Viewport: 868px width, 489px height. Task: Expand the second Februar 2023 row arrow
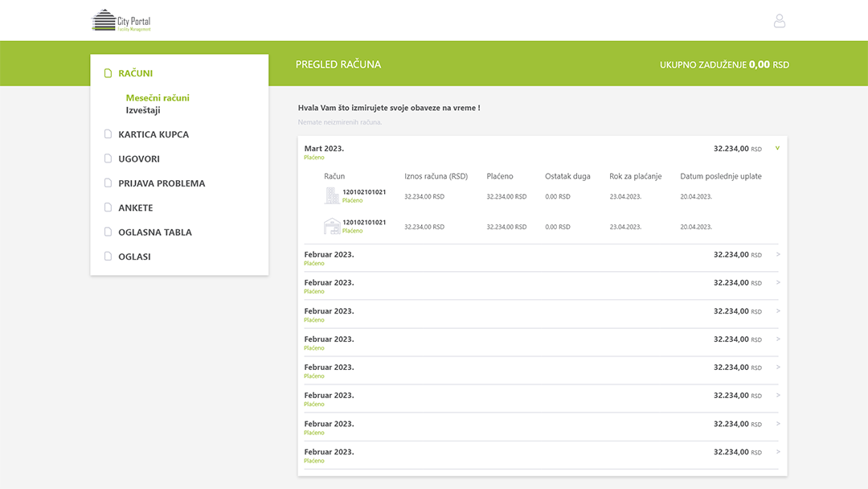point(777,282)
